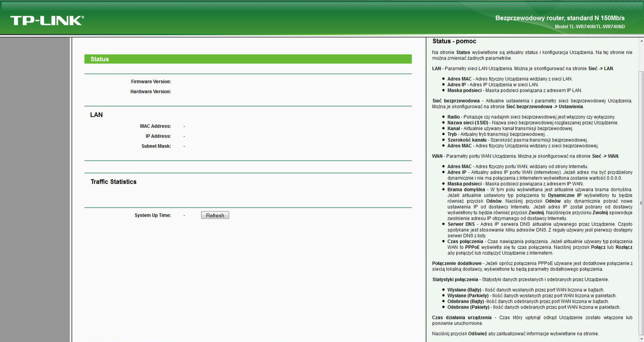644x342 pixels.
Task: Click 'Statystyki połączenia' in the help text
Action: click(x=455, y=279)
